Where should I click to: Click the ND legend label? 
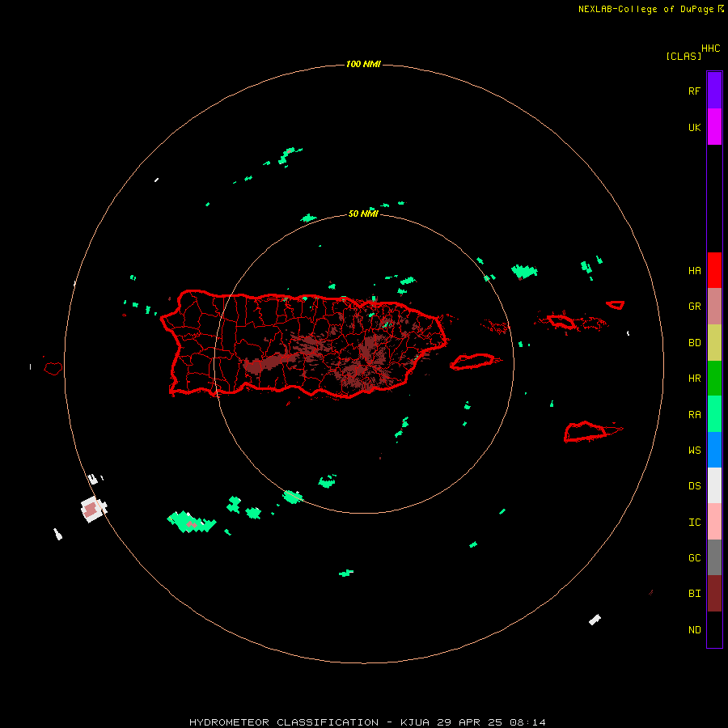point(695,630)
